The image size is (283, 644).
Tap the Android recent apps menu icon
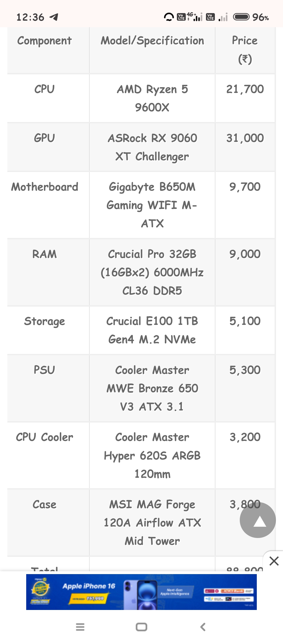click(x=80, y=627)
